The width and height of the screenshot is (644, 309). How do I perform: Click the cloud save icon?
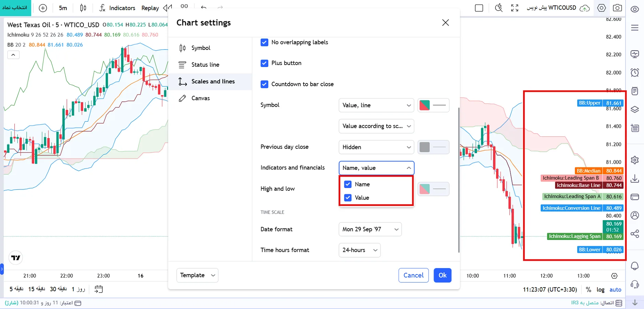click(584, 8)
